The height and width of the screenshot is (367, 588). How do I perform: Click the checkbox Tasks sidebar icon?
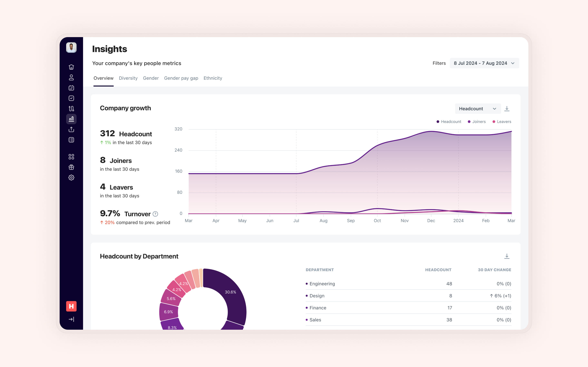(71, 98)
